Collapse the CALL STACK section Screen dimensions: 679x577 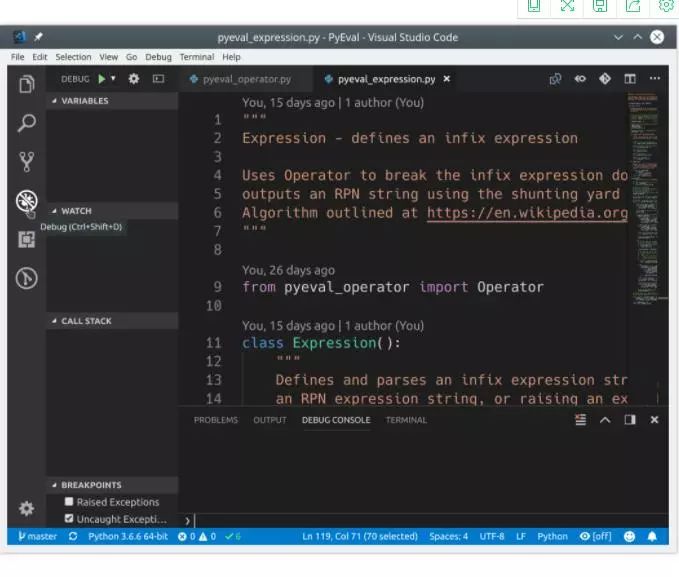pyautogui.click(x=112, y=321)
